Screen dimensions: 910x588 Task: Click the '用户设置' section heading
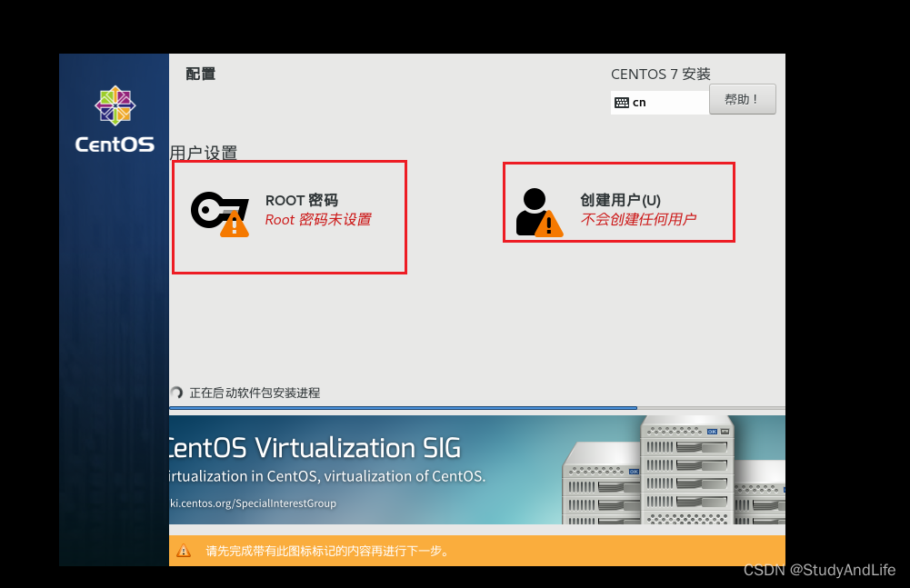(x=204, y=153)
